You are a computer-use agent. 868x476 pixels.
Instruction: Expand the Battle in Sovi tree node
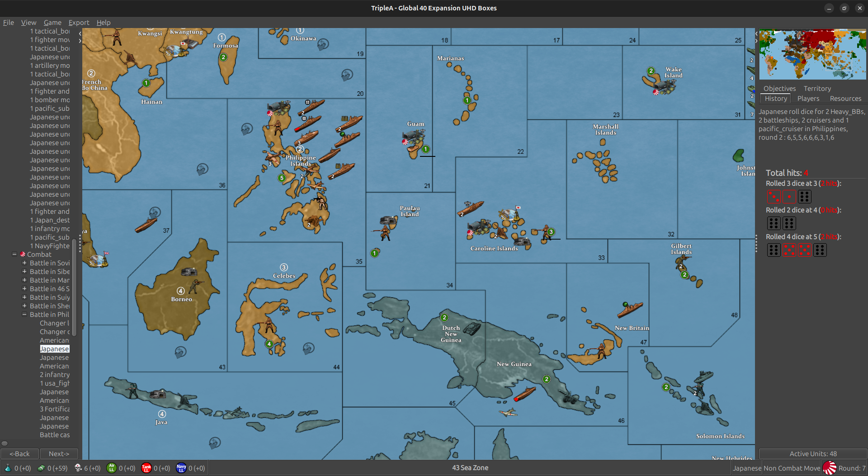24,263
